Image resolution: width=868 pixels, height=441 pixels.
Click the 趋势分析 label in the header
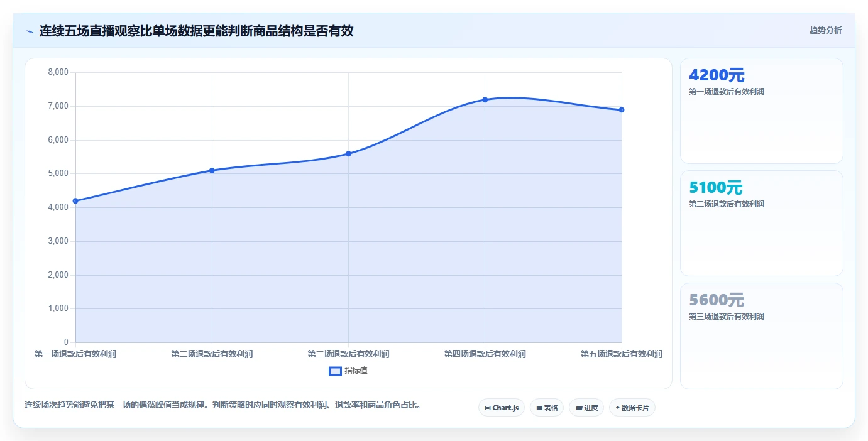[x=825, y=30]
